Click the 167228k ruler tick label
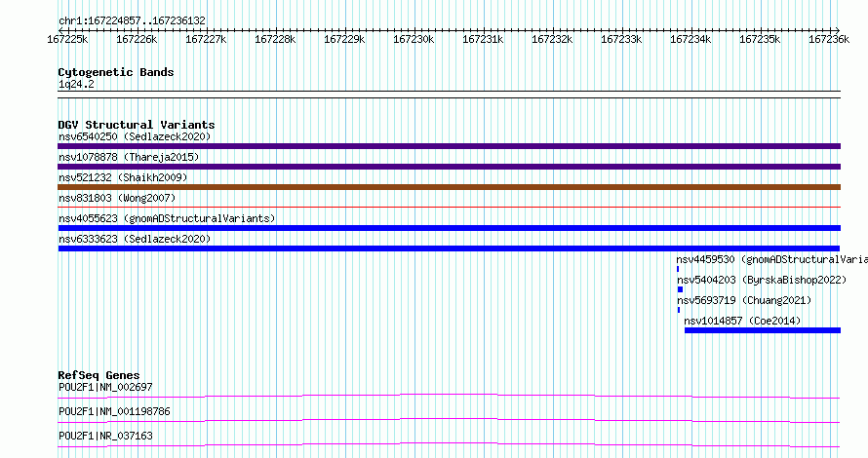868x458 pixels. pos(275,39)
